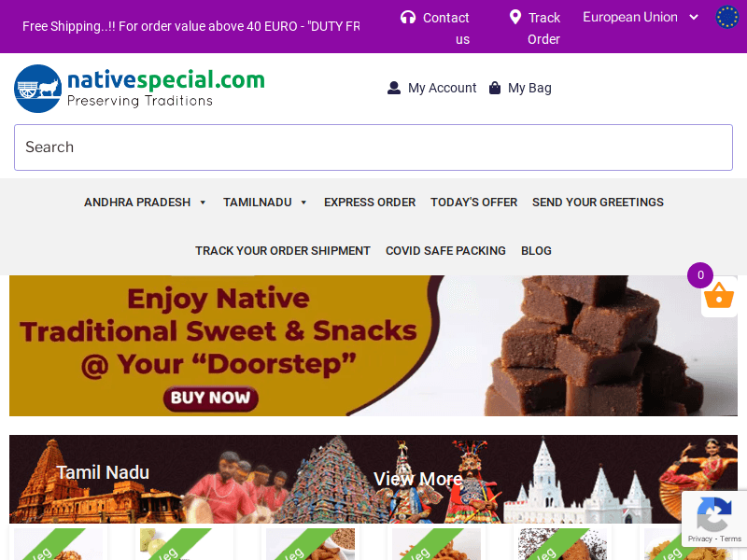The height and width of the screenshot is (560, 747).
Task: Expand the Tamilnadu menu arrow
Action: pos(304,203)
